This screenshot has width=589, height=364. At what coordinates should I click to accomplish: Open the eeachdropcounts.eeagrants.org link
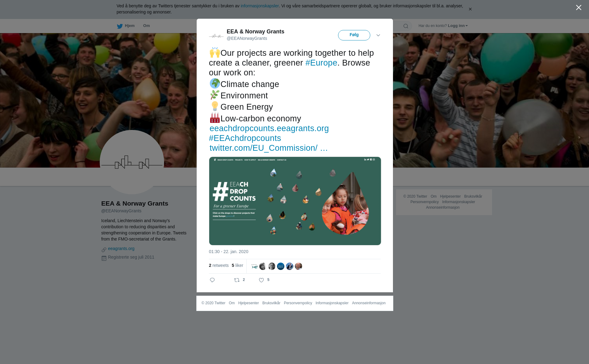point(269,128)
